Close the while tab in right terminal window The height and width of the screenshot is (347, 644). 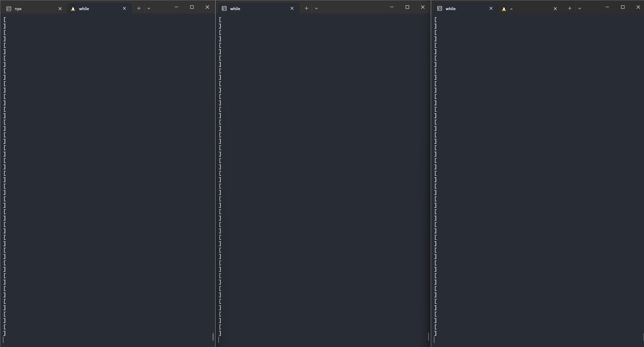click(491, 9)
